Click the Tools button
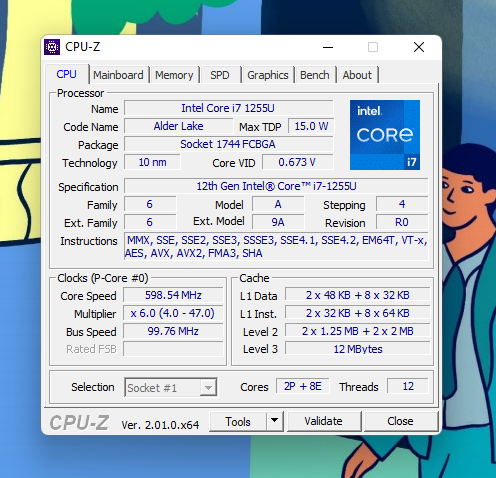This screenshot has height=478, width=496. 238,421
